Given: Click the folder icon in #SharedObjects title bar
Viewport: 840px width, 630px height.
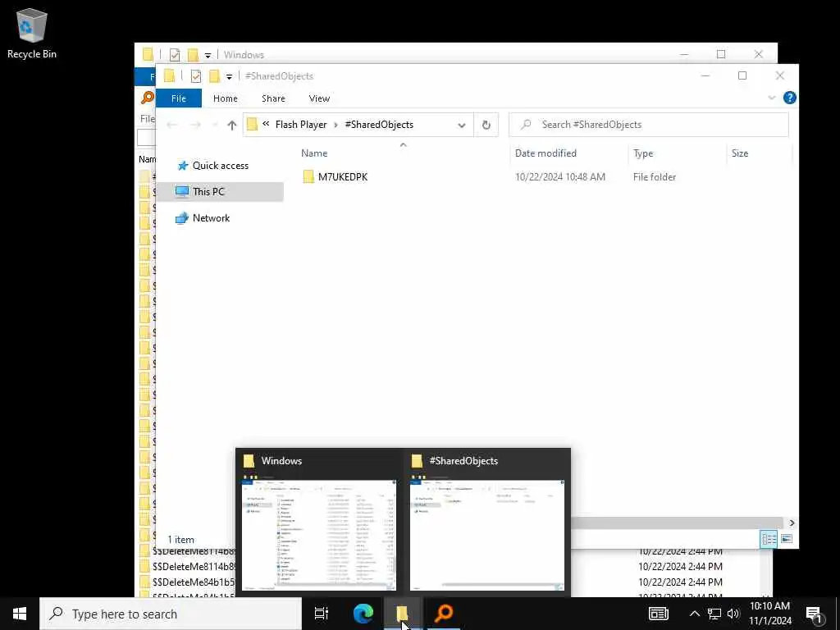Looking at the screenshot, I should click(169, 76).
